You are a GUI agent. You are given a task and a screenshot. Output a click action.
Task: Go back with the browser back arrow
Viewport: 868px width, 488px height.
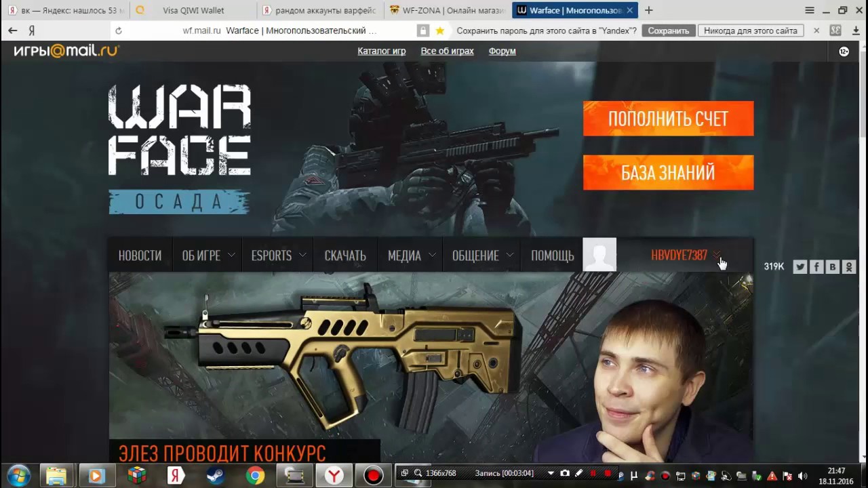12,30
